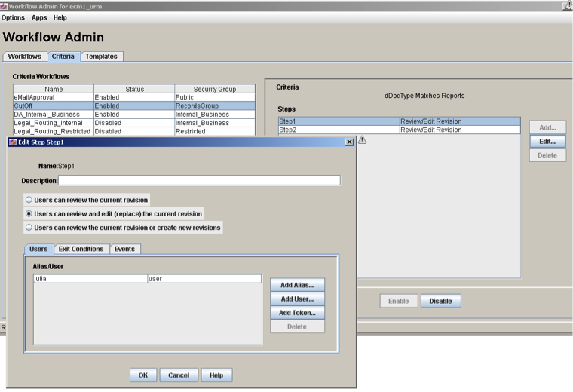Click the Delete button beside the Steps list
The width and height of the screenshot is (573, 392).
click(x=547, y=155)
